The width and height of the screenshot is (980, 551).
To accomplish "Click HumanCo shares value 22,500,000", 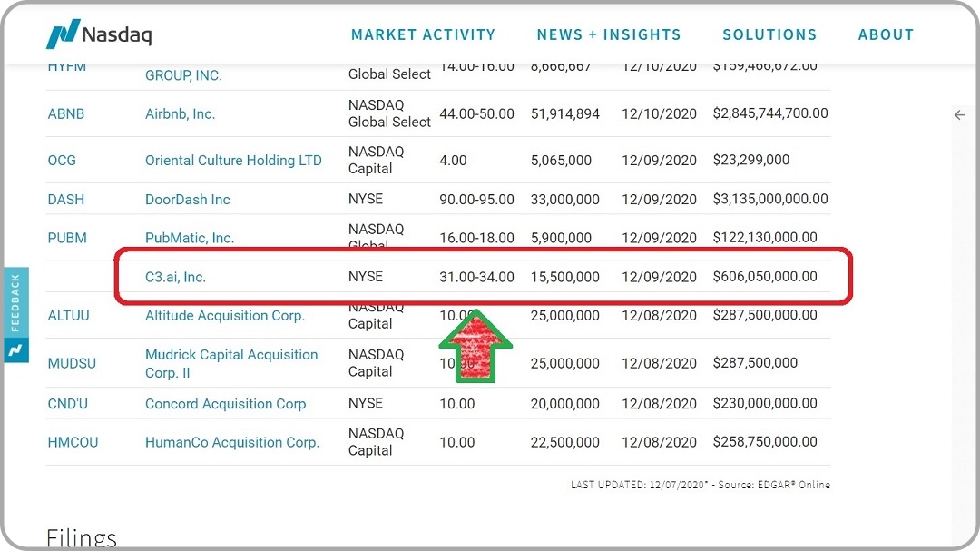I will (x=565, y=443).
